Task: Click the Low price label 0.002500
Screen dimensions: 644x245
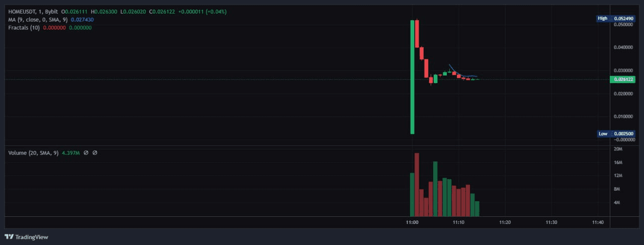Action: [622, 134]
